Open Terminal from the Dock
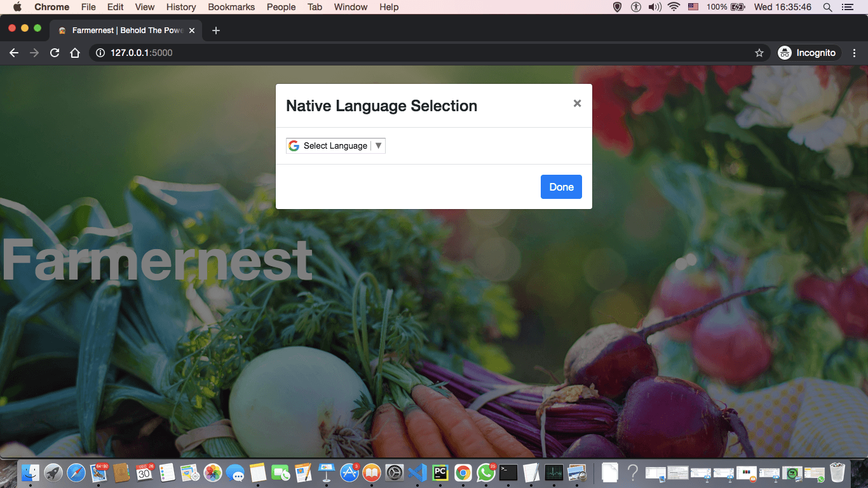Viewport: 868px width, 488px height. [x=508, y=472]
